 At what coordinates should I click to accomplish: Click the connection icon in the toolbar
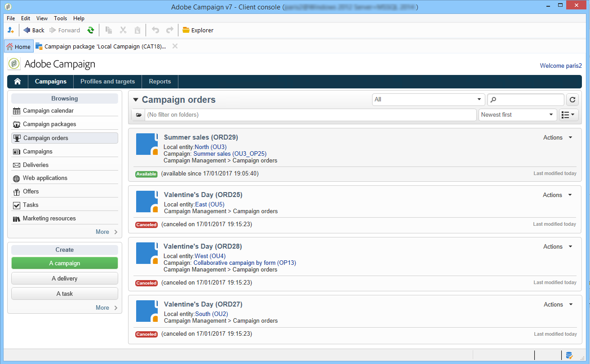[x=11, y=30]
